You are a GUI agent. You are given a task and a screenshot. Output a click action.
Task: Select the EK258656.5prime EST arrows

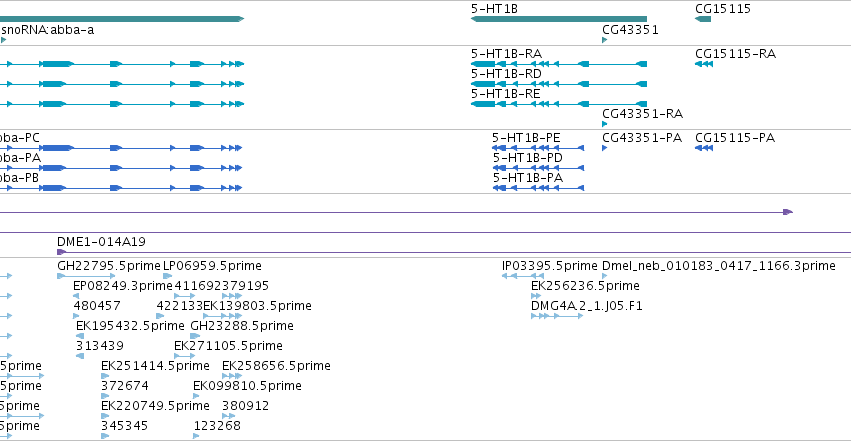coord(232,376)
